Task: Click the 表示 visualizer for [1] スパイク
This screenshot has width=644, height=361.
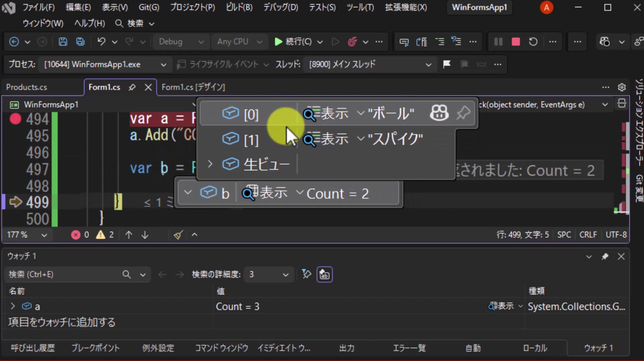Action: click(x=326, y=139)
